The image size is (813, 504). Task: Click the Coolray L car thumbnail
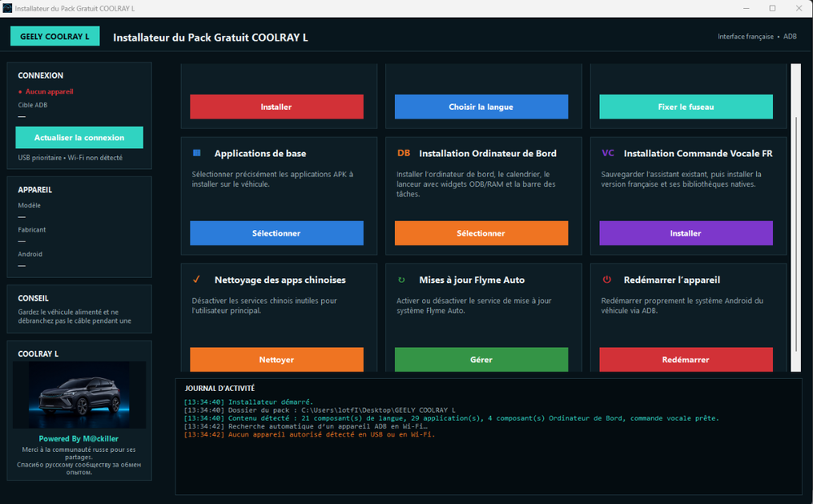click(x=80, y=394)
